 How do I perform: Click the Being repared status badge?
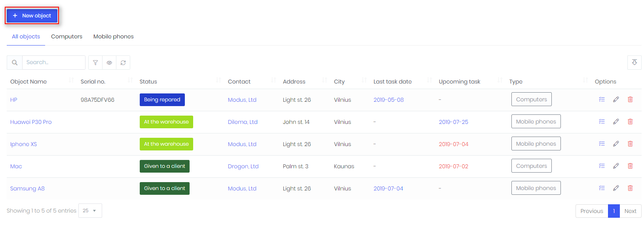point(162,100)
